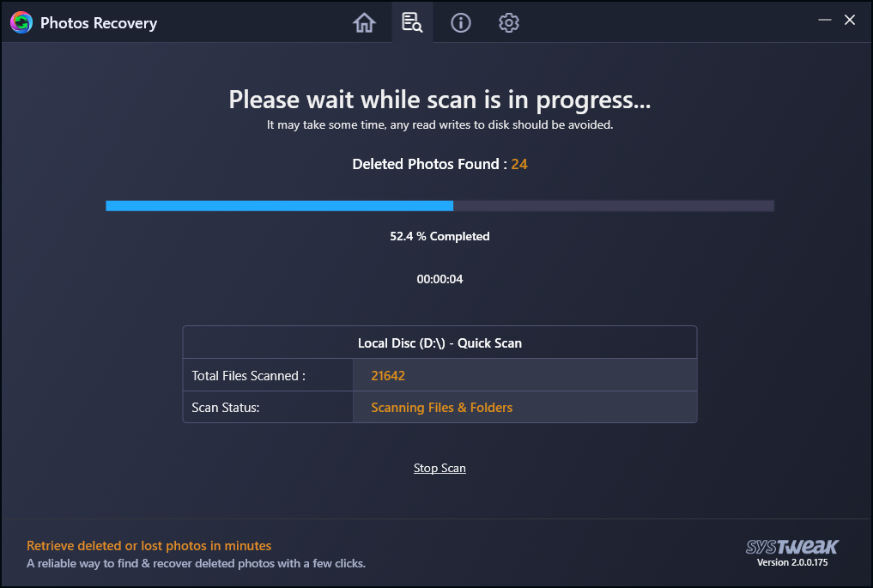Select the Total Files Scanned value 21642
Image resolution: width=873 pixels, height=588 pixels.
point(388,376)
